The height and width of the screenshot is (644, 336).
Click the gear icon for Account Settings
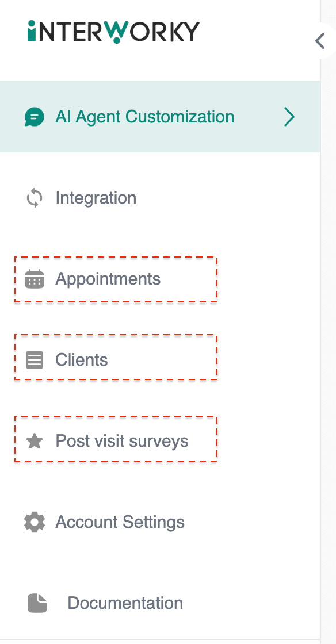point(35,523)
